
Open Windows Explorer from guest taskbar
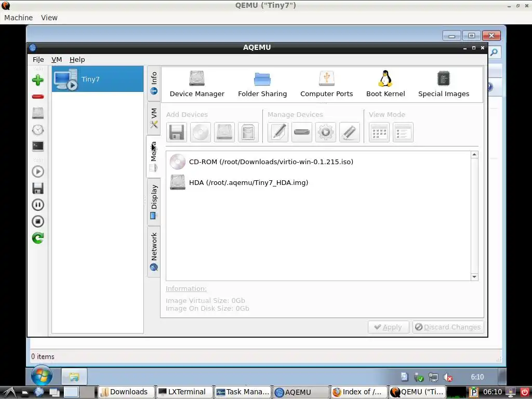[x=74, y=377]
